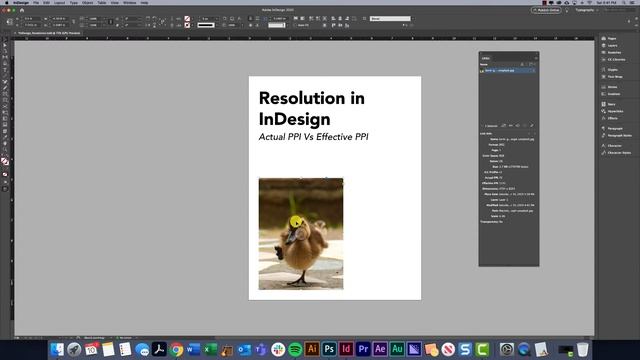Open the Gradient panel
The height and width of the screenshot is (360, 640).
pyautogui.click(x=613, y=94)
